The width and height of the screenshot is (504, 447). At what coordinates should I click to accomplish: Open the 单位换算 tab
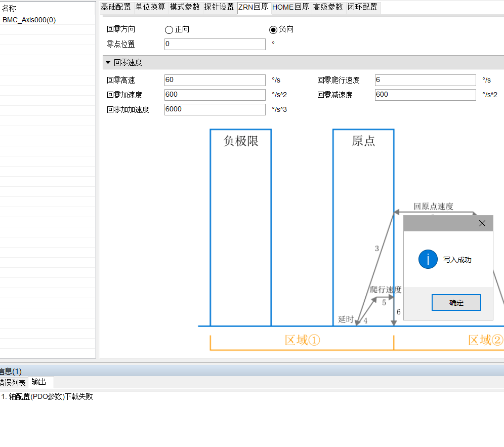pyautogui.click(x=150, y=7)
